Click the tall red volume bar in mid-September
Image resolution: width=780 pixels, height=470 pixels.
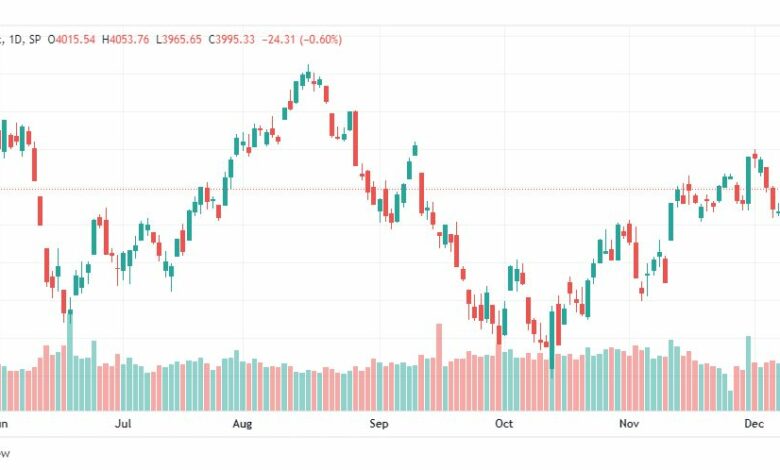(439, 367)
